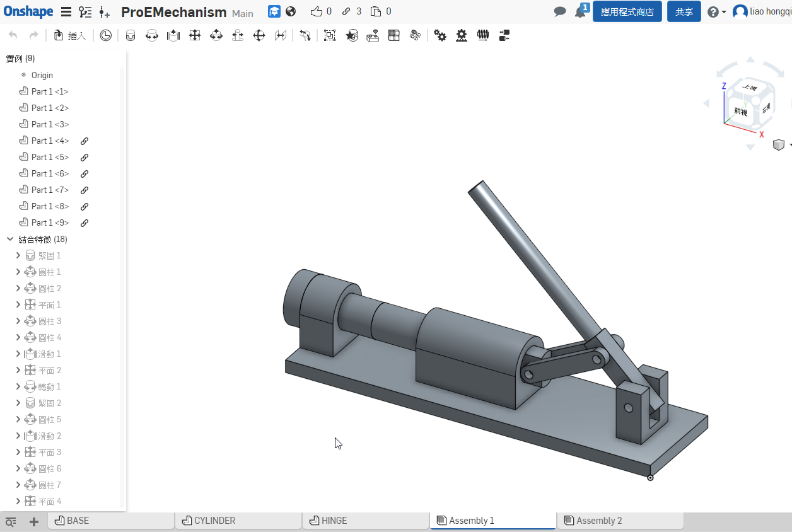Click the Rack and pinion relation icon
The height and width of the screenshot is (532, 792).
point(462,36)
